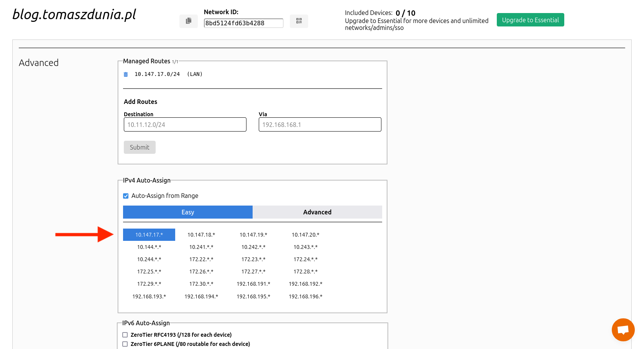Viewport: 644px width, 349px height.
Task: Uncheck Auto-Assign from Range
Action: (126, 196)
